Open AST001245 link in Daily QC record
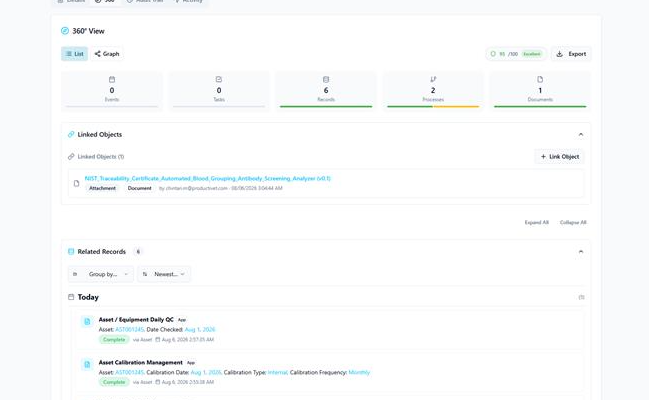This screenshot has width=649, height=400. 129,330
